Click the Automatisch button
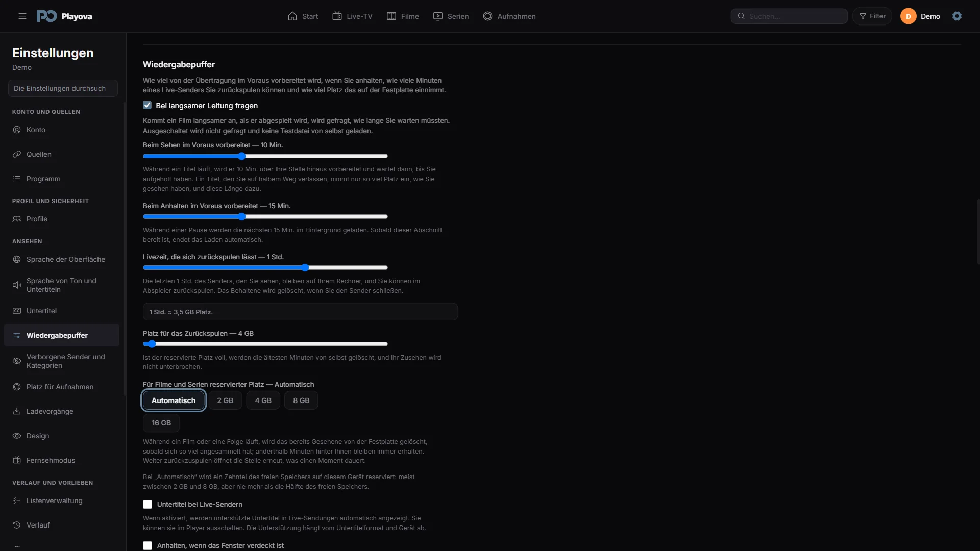Screen dimensions: 980x551 174,400
